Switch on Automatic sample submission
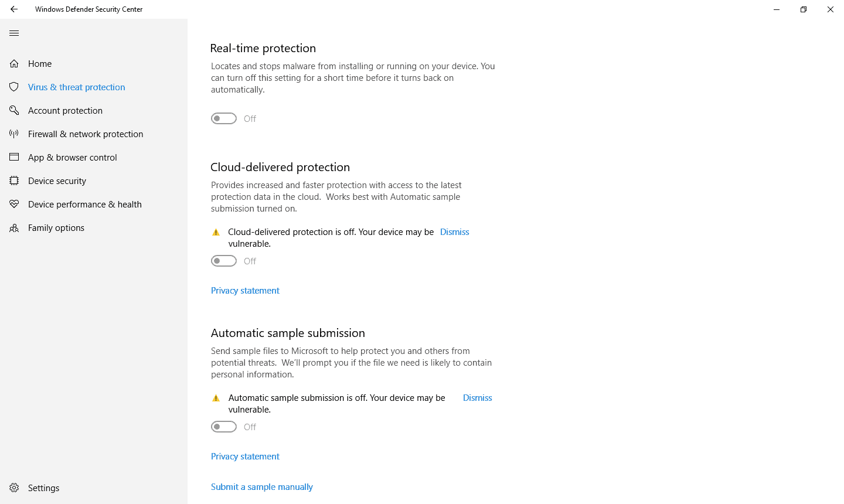This screenshot has width=844, height=504. (x=224, y=427)
